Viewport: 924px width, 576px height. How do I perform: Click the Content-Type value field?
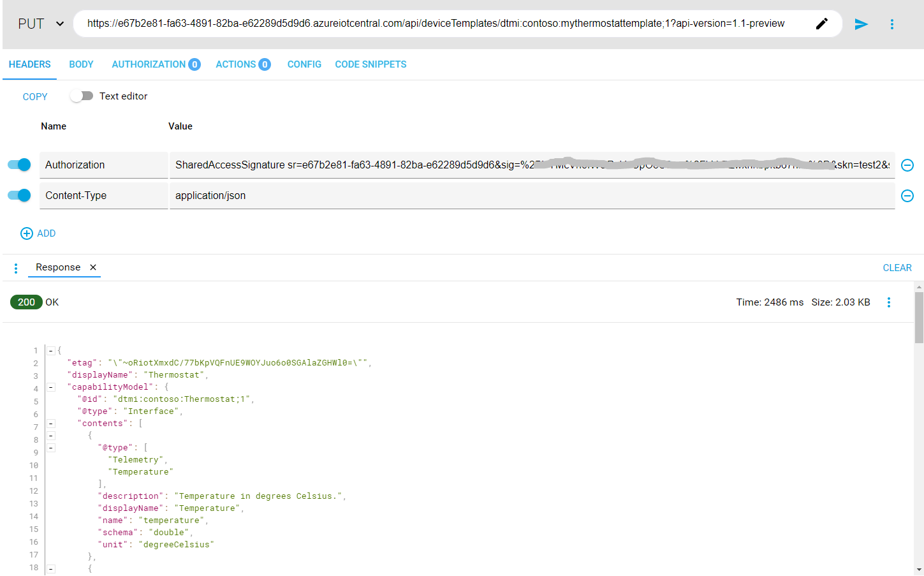tap(532, 196)
